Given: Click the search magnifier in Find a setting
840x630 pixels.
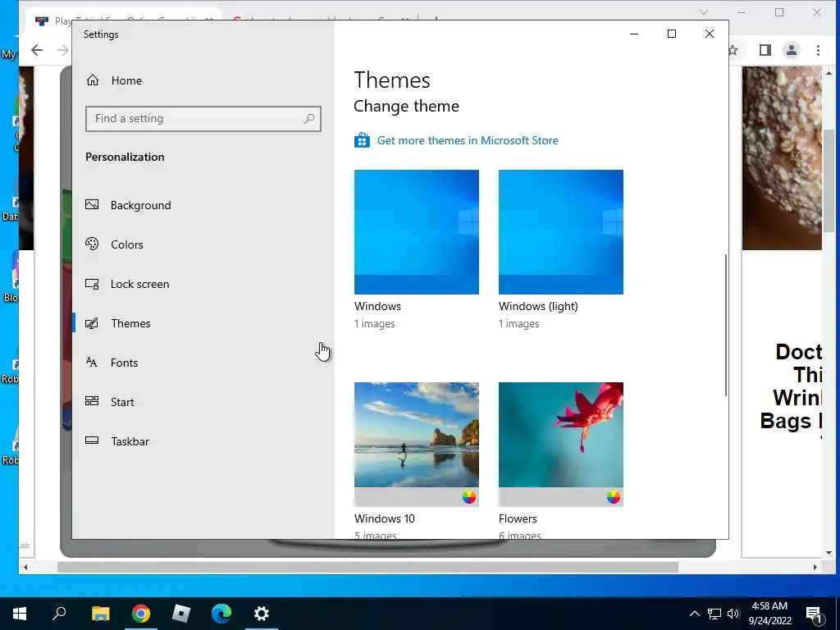Looking at the screenshot, I should tap(309, 119).
